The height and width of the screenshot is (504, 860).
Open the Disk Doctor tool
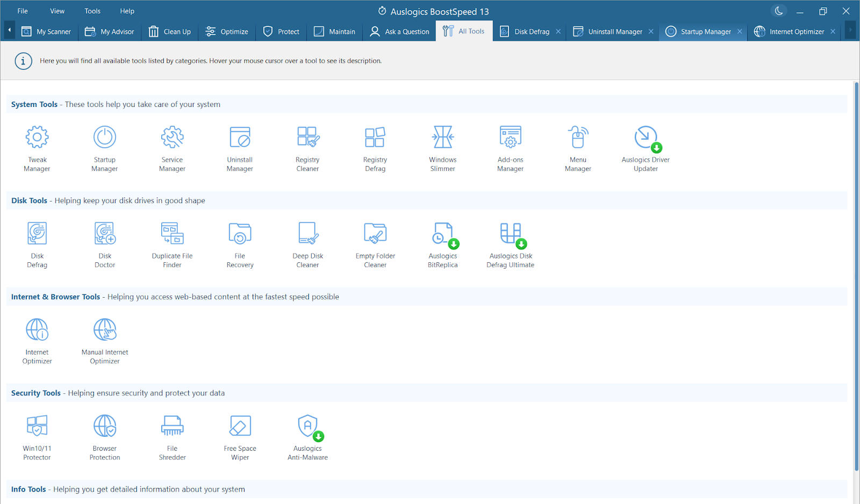tap(105, 245)
